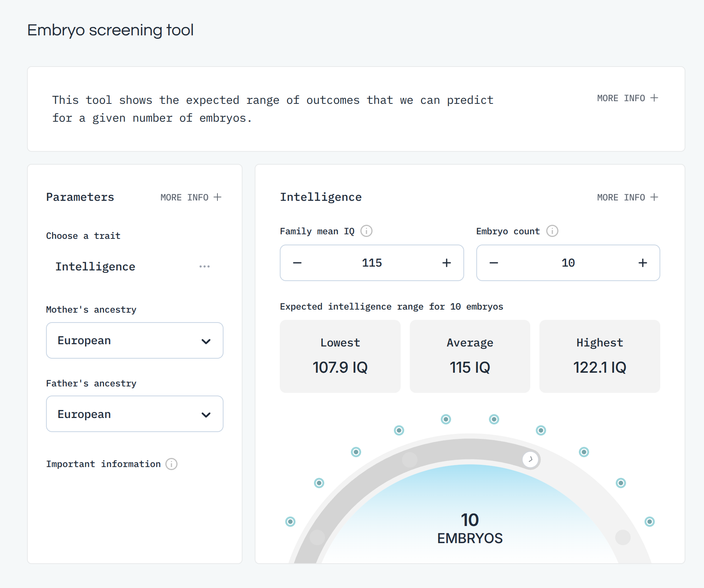Open the Intelligence trait options menu

[x=205, y=267]
